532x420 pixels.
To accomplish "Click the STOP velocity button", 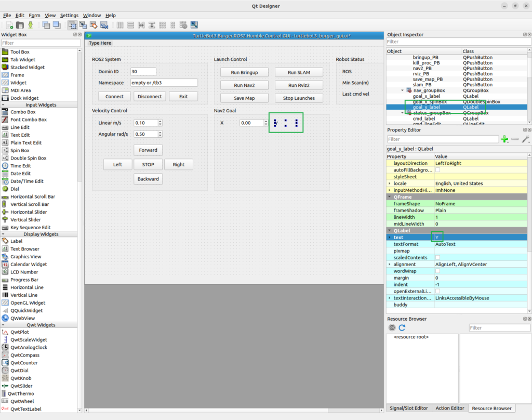I will [148, 164].
